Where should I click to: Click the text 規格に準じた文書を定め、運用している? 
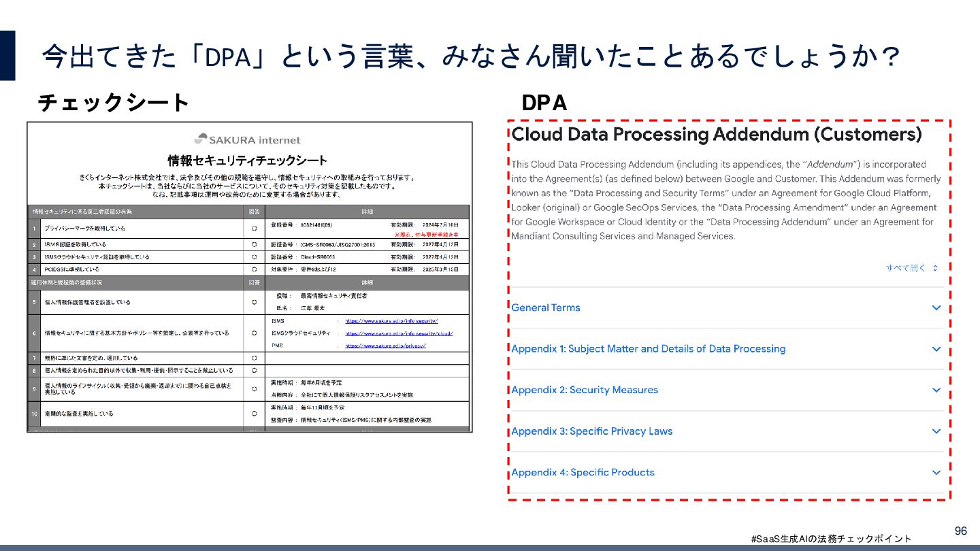(x=91, y=358)
